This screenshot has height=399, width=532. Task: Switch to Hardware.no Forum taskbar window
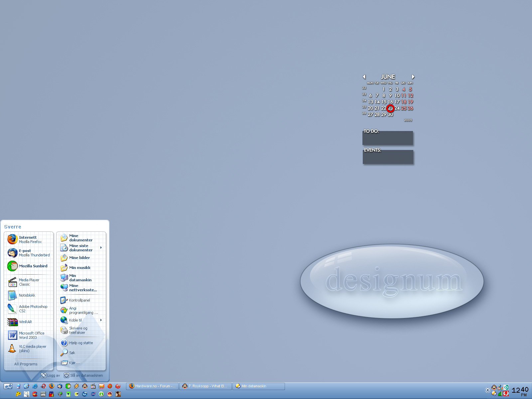[x=153, y=386]
